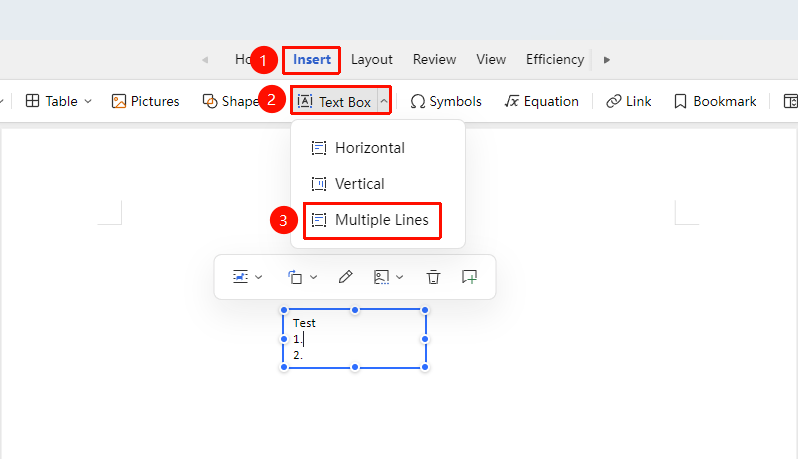Add a comment using the comment icon
The image size is (798, 459).
(x=469, y=277)
